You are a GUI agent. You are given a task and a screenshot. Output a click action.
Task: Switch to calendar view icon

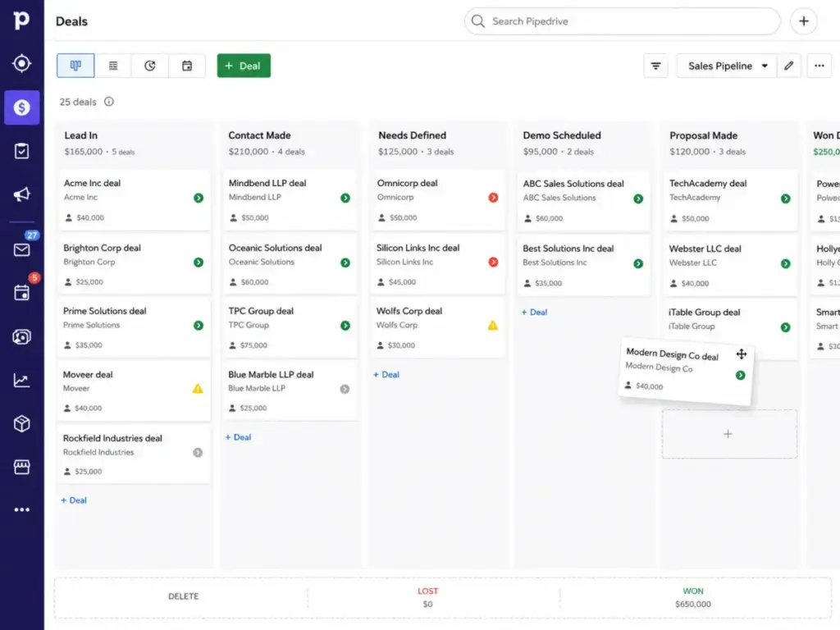(x=187, y=66)
